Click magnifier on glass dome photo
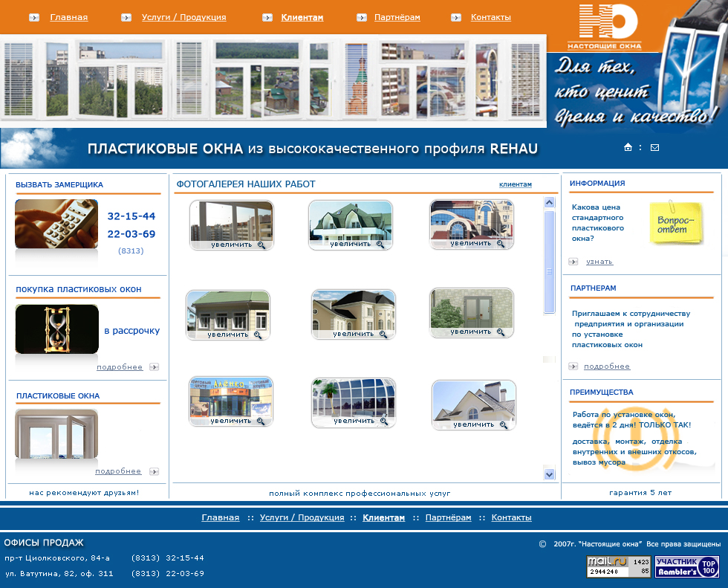Screen dimensions: 728x588 click(384, 421)
